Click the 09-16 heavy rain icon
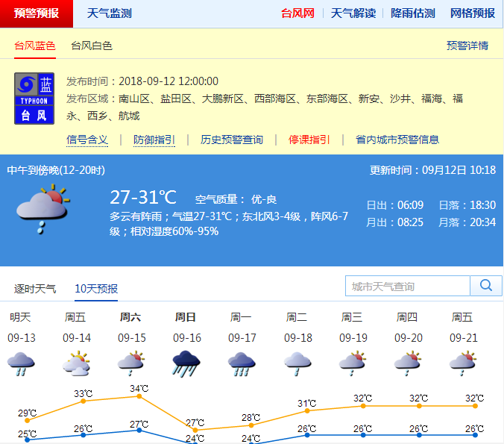 tap(186, 363)
